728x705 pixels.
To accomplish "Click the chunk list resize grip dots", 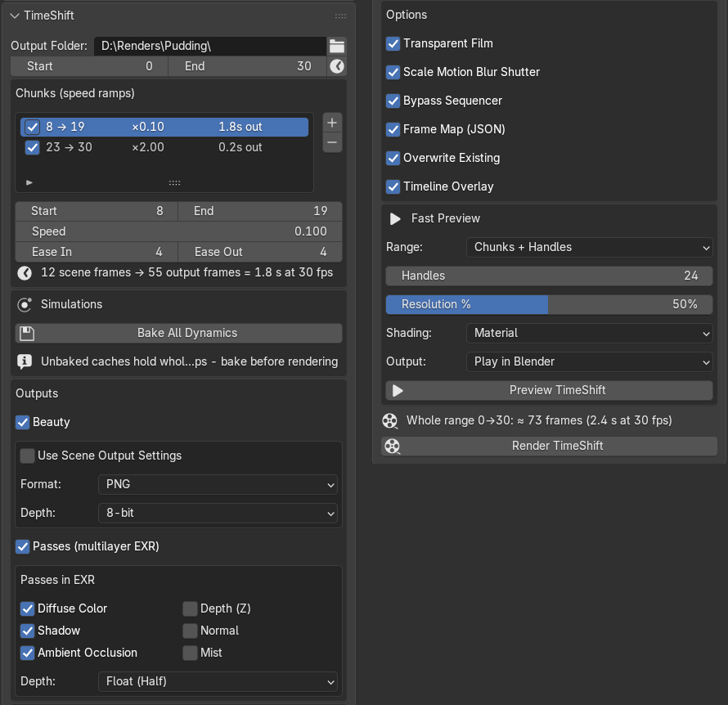I will click(x=174, y=183).
